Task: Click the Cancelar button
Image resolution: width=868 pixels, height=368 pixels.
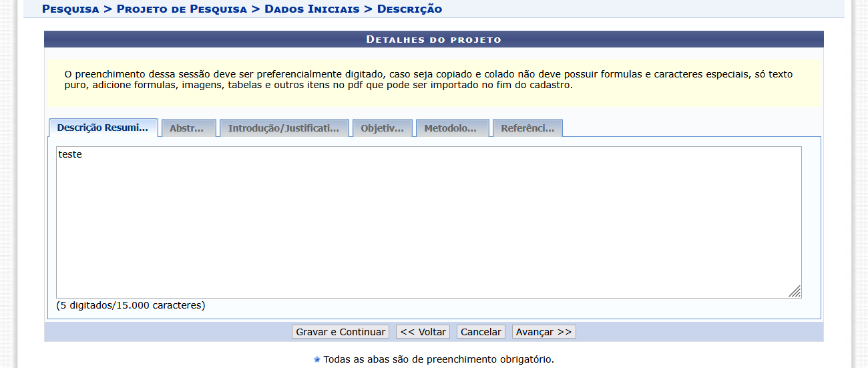Action: pyautogui.click(x=481, y=332)
